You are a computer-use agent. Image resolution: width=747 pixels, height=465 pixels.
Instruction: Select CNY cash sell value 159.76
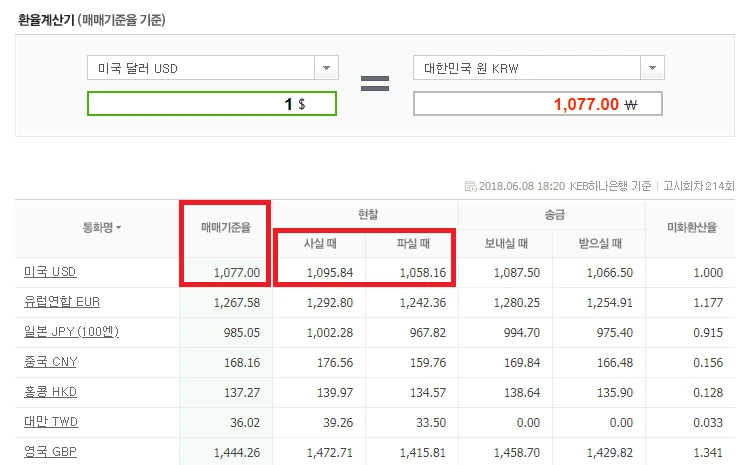428,363
